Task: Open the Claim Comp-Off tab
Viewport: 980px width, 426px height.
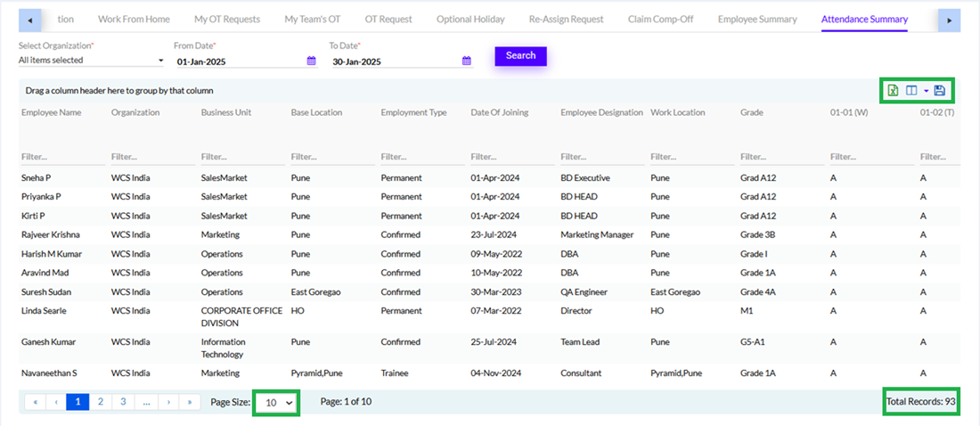Action: coord(660,19)
